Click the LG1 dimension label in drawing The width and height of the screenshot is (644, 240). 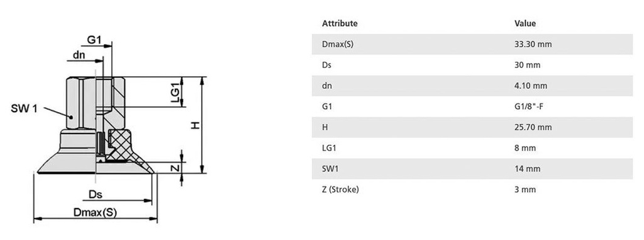[x=175, y=93]
